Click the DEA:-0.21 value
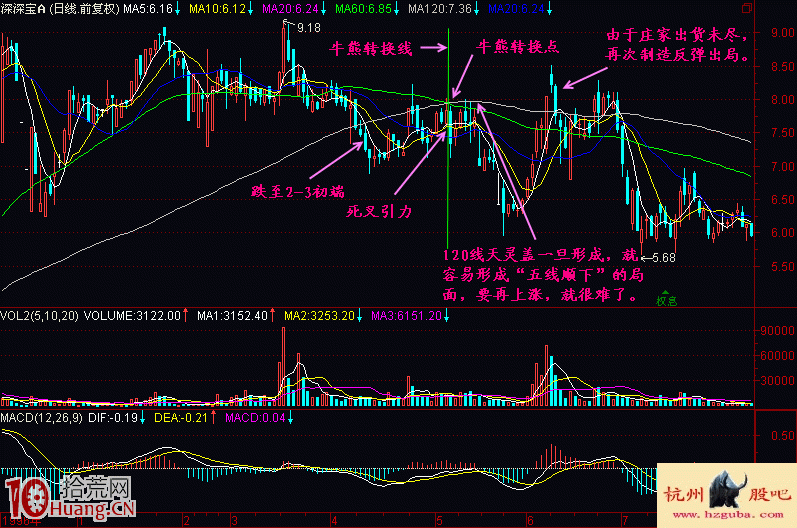 pyautogui.click(x=181, y=418)
